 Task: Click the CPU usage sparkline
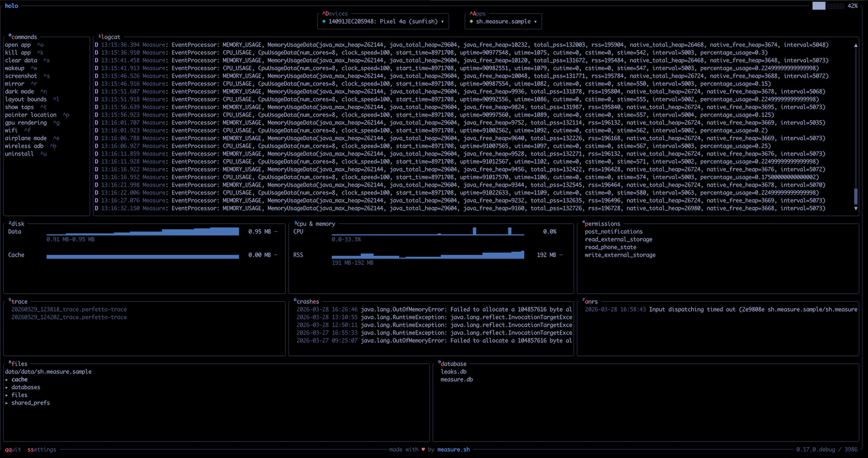pos(428,232)
